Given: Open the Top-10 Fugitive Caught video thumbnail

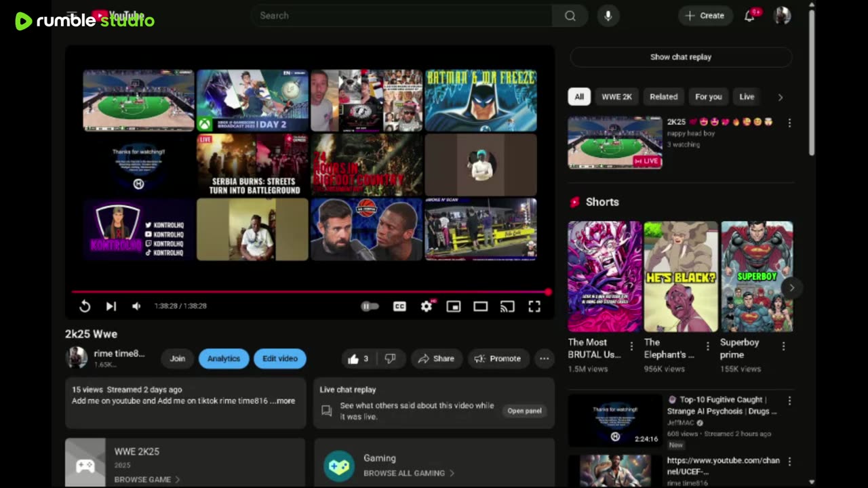Looking at the screenshot, I should [615, 420].
